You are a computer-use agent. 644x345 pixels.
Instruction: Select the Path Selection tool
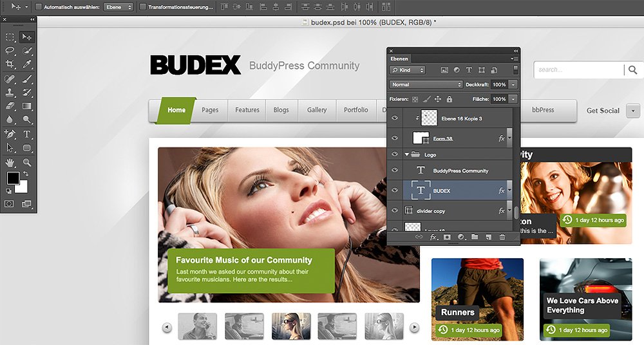click(10, 147)
